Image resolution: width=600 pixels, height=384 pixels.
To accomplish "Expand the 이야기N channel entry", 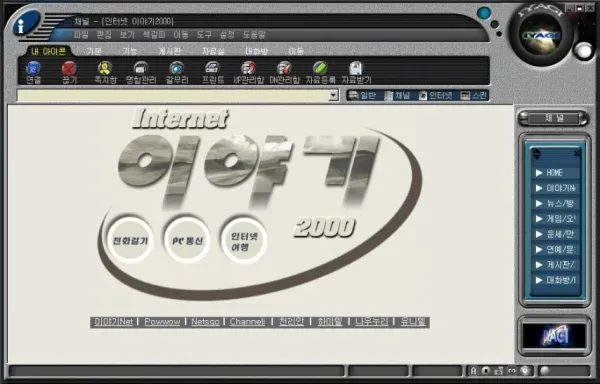I will pyautogui.click(x=556, y=188).
